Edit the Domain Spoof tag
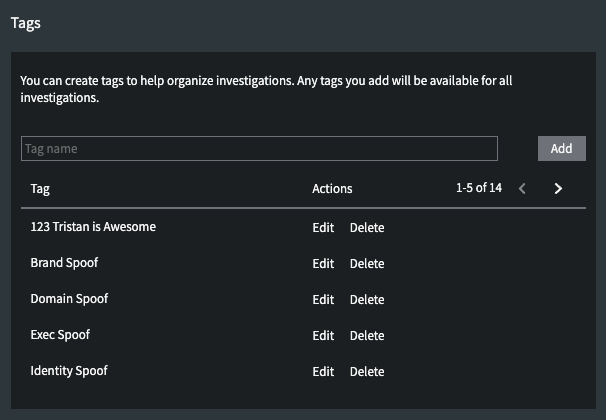 click(x=323, y=299)
